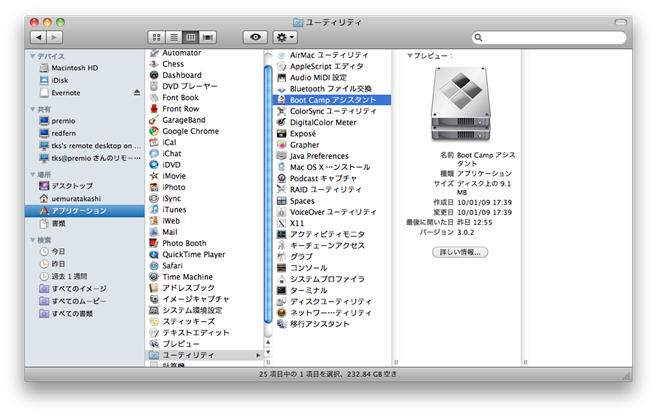Select コンソール in utilities list

pyautogui.click(x=309, y=268)
